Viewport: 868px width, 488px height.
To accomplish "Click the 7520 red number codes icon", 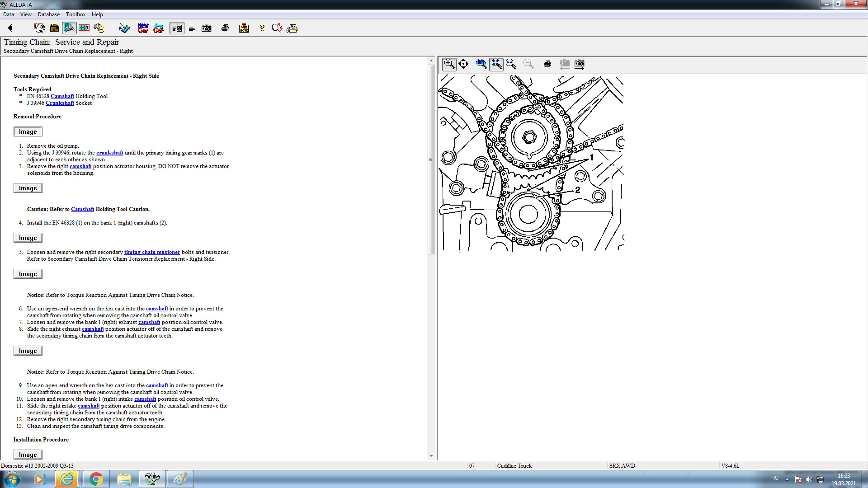I will click(84, 28).
